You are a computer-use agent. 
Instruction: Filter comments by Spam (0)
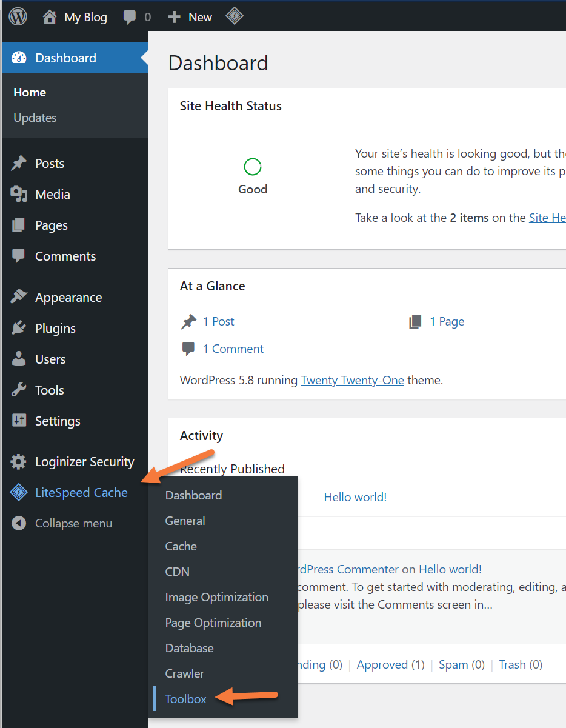[x=461, y=664]
